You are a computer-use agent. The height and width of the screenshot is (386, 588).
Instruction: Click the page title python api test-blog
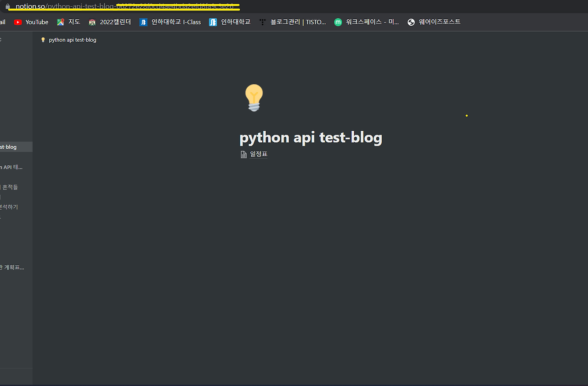[x=311, y=137]
